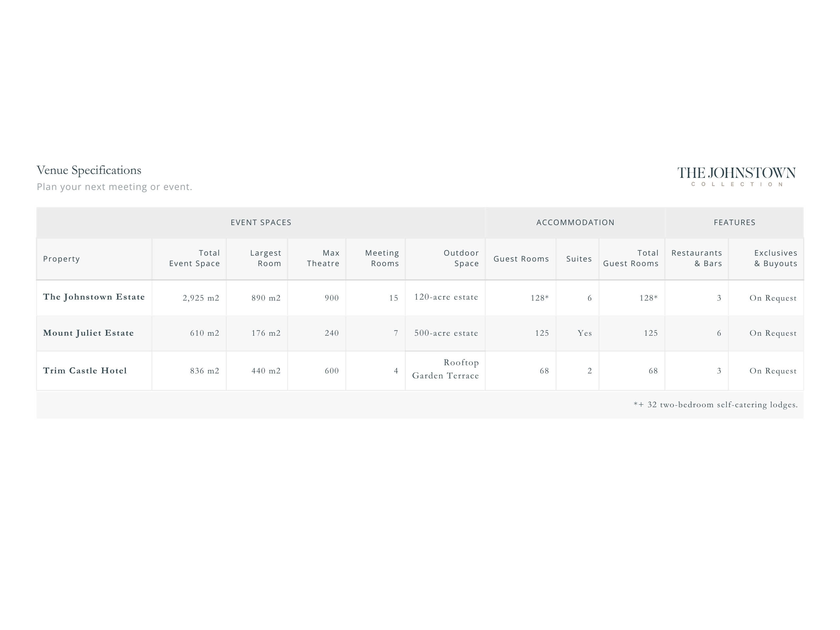The height and width of the screenshot is (630, 840).
Task: Click the 2,925 m2 event space cell
Action: click(x=201, y=298)
